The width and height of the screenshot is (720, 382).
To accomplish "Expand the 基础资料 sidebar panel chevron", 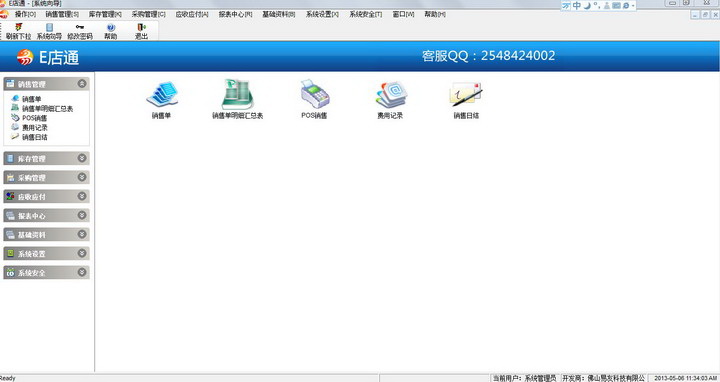I will (x=82, y=234).
